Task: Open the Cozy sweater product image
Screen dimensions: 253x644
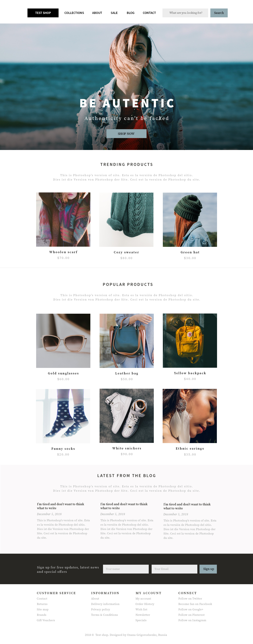Action: click(126, 220)
